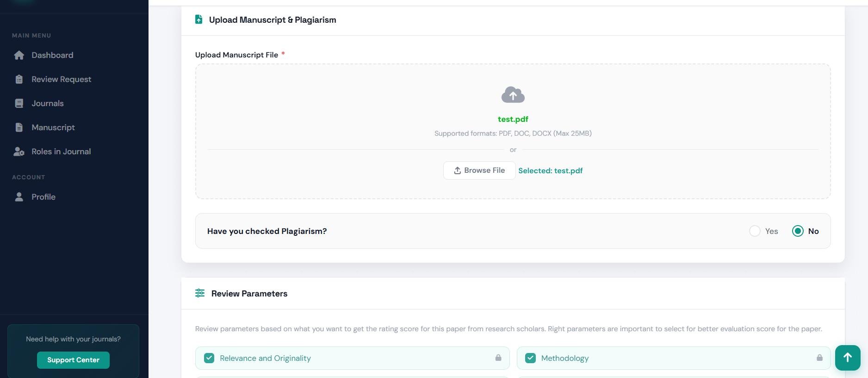
Task: Click the Manuscript document icon
Action: click(x=19, y=127)
